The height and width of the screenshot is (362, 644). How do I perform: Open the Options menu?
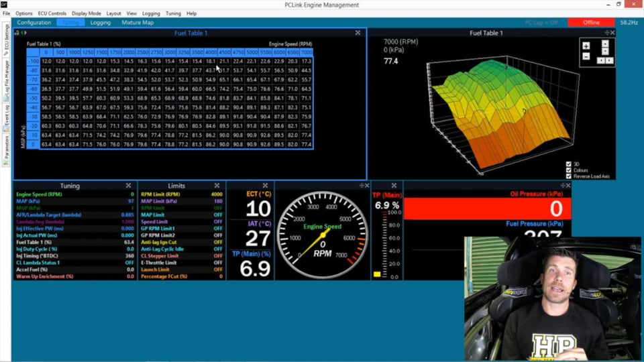(x=24, y=13)
